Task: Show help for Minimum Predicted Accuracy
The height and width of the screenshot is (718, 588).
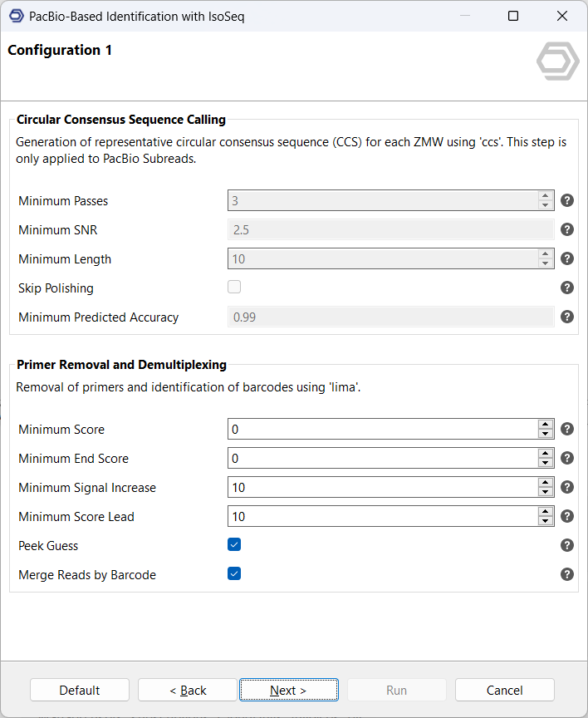Action: pos(567,317)
